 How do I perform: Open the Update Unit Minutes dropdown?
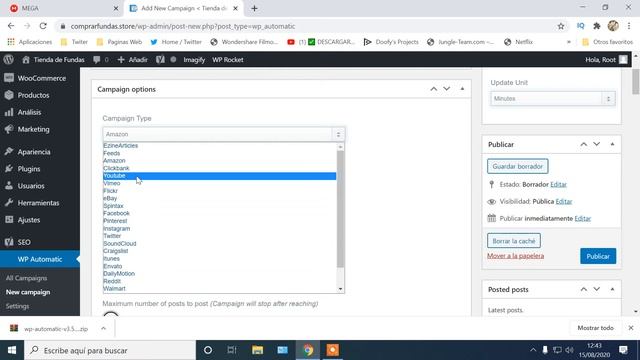[553, 99]
